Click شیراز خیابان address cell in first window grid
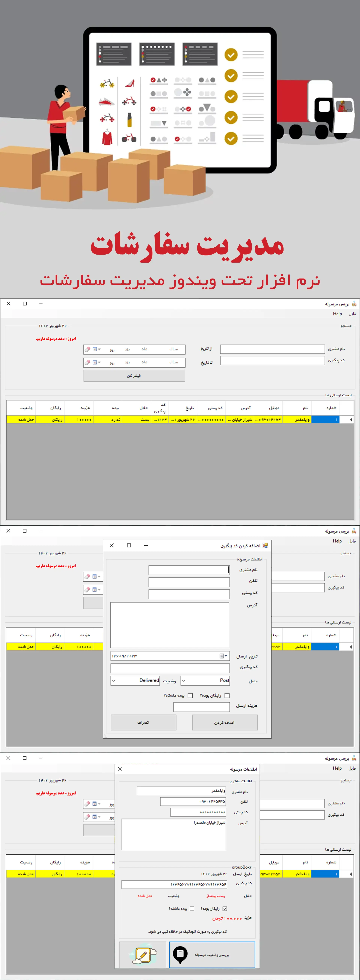The image size is (360, 980). [x=240, y=419]
